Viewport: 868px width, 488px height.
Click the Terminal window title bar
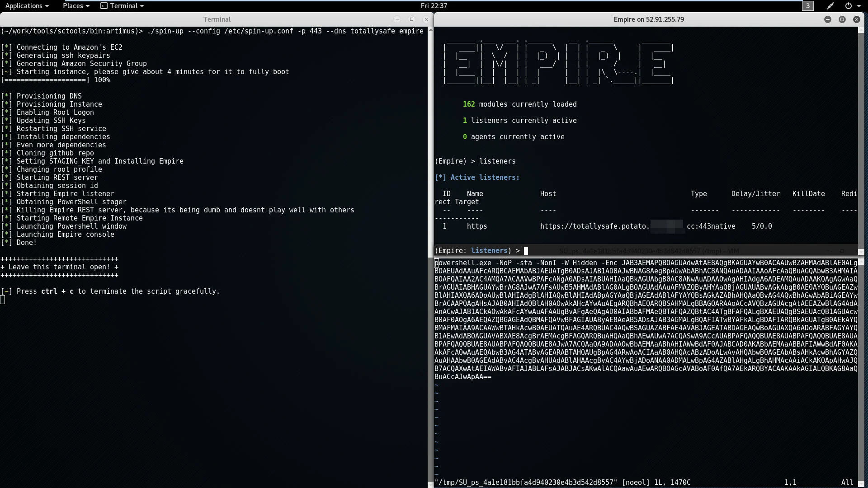[x=217, y=19]
